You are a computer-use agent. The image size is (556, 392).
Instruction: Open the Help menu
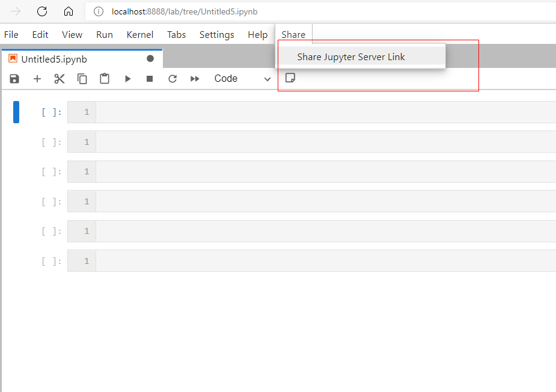point(258,35)
